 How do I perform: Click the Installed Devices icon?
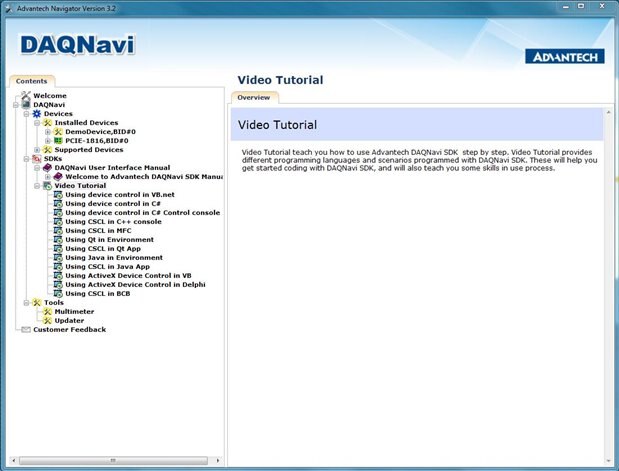pyautogui.click(x=47, y=123)
